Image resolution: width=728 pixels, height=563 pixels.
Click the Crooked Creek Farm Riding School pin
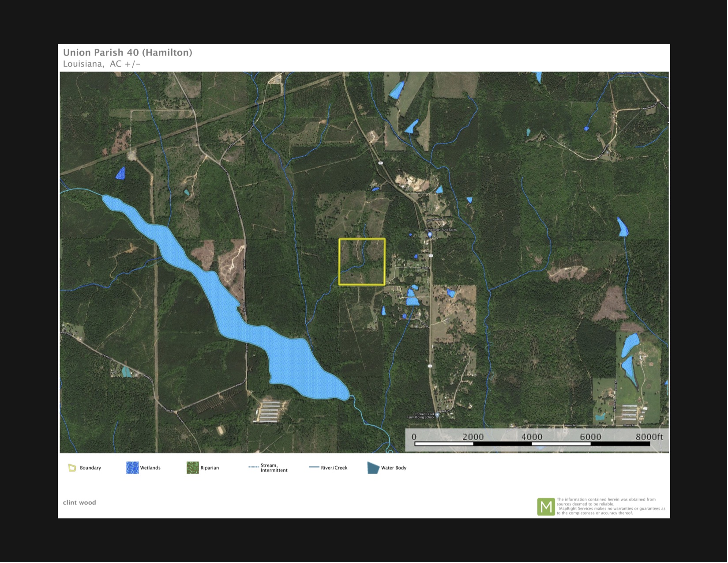(x=437, y=415)
